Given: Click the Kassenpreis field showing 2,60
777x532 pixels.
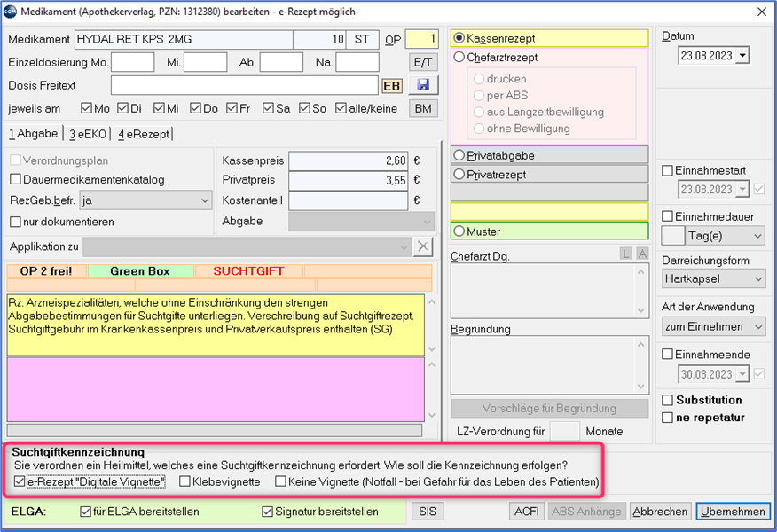Looking at the screenshot, I should pyautogui.click(x=349, y=160).
